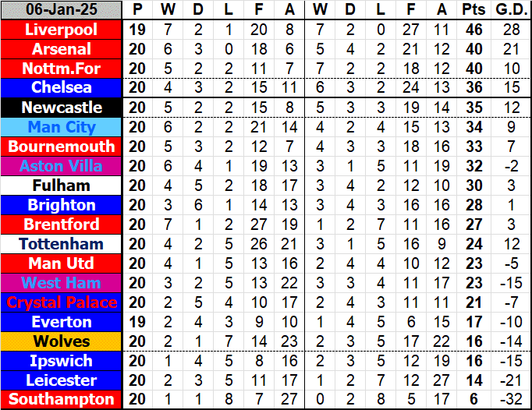Select the Chelsea team cell

pos(62,88)
